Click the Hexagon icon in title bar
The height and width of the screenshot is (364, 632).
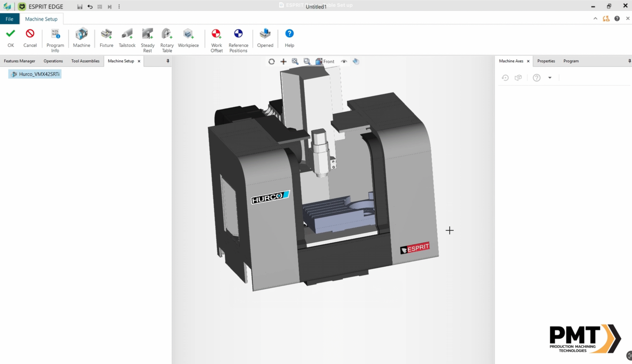pos(7,6)
